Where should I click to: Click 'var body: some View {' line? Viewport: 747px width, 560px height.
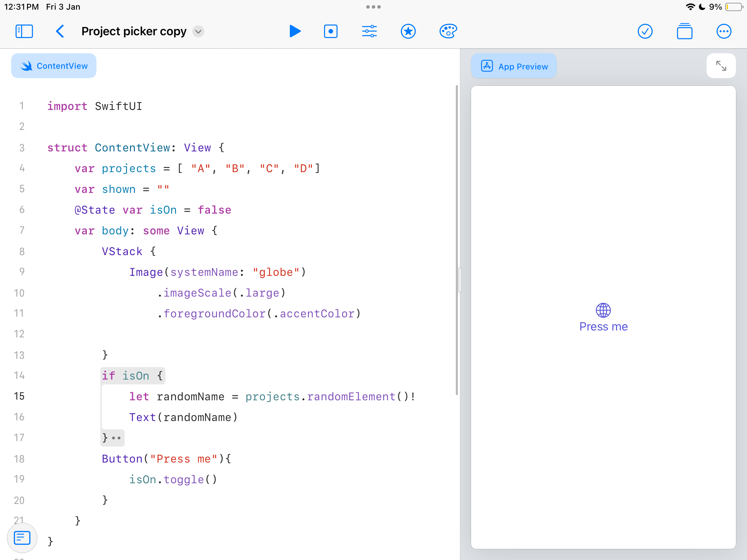coord(146,231)
